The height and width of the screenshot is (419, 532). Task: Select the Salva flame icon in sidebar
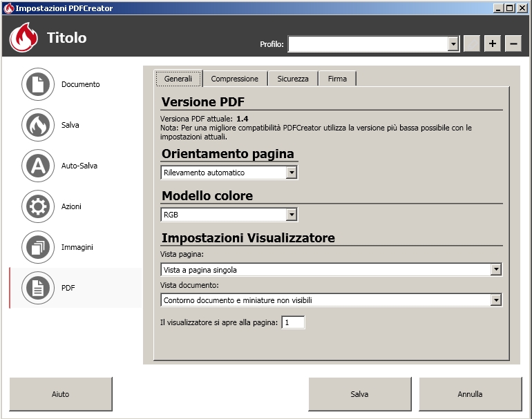click(38, 125)
